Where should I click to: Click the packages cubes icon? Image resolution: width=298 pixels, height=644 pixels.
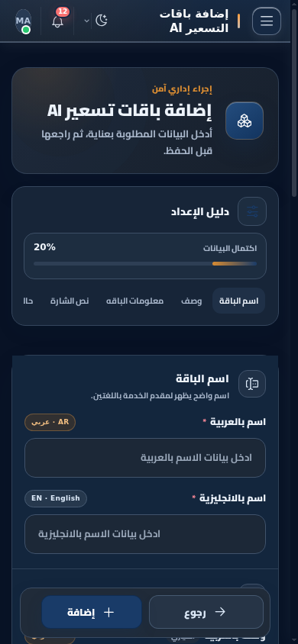coord(245,121)
